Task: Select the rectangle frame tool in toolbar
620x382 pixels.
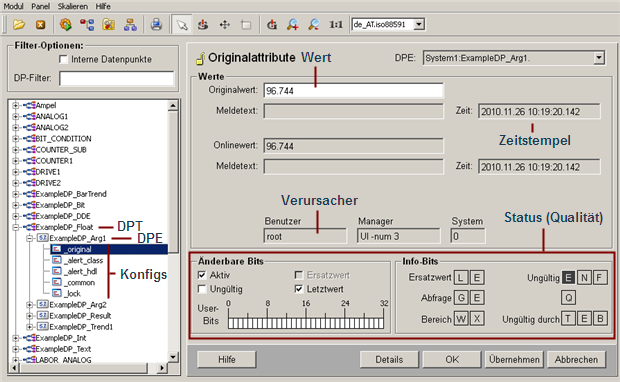Action: pyautogui.click(x=246, y=25)
